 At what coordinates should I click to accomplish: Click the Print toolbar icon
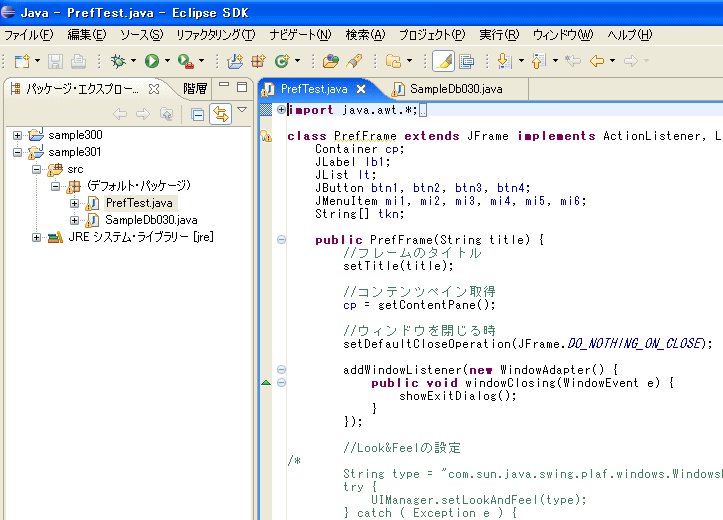[78, 61]
